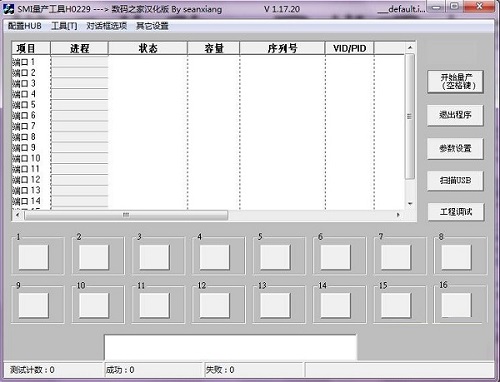The image size is (500, 382).
Task: Click the white message box at bottom
Action: [x=230, y=347]
